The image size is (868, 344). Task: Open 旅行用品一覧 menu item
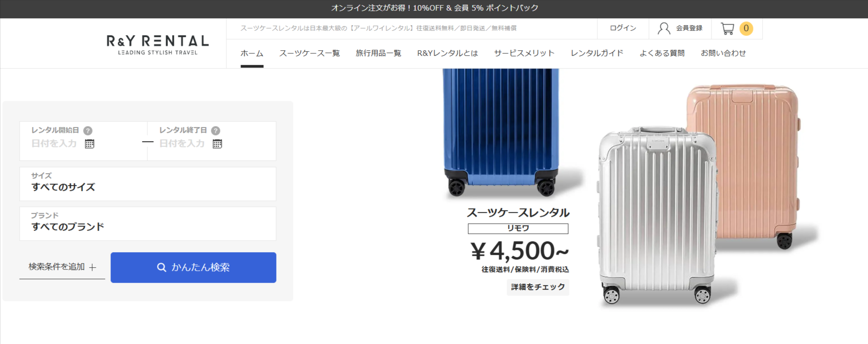[x=378, y=53]
